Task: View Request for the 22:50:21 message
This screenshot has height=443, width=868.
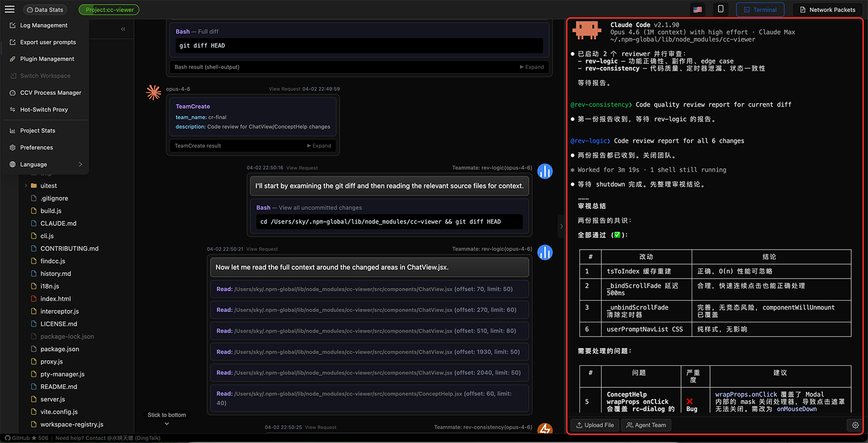Action: pos(262,249)
